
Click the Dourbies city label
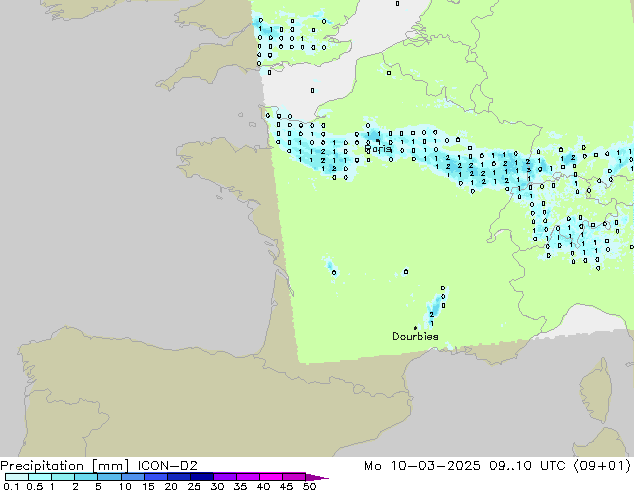415,336
